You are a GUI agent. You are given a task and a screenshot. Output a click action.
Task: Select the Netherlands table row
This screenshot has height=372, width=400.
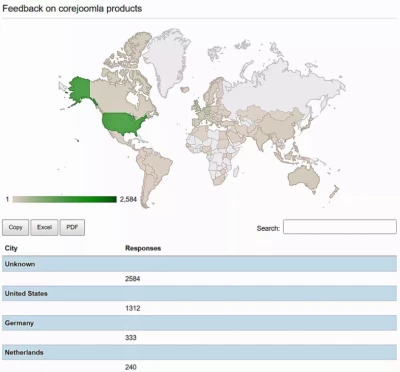pos(199,352)
